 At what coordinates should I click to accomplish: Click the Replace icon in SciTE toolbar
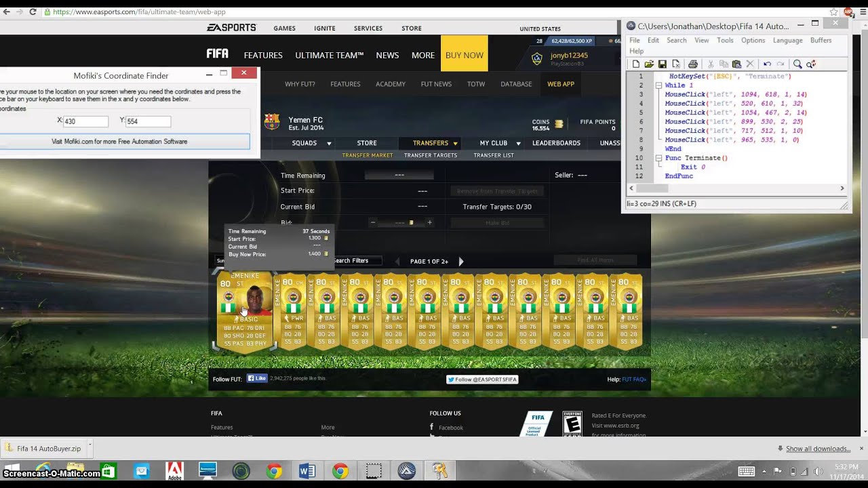[x=811, y=64]
